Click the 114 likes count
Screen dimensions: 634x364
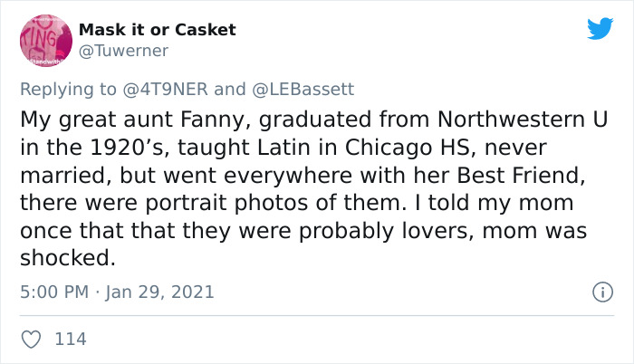[71, 340]
